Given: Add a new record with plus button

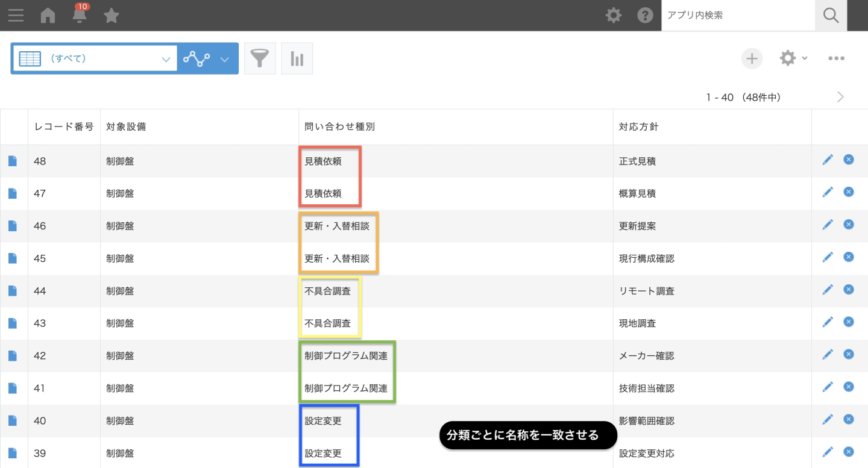Looking at the screenshot, I should [x=752, y=58].
